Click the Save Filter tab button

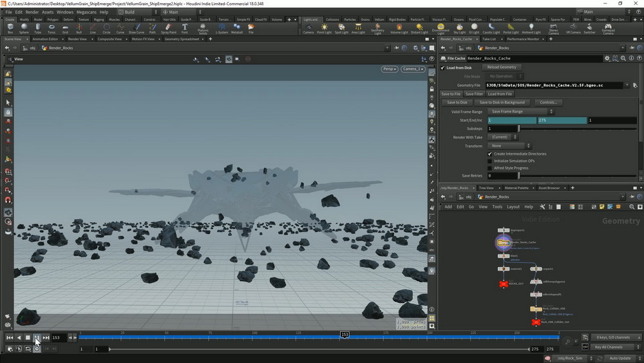coord(474,94)
